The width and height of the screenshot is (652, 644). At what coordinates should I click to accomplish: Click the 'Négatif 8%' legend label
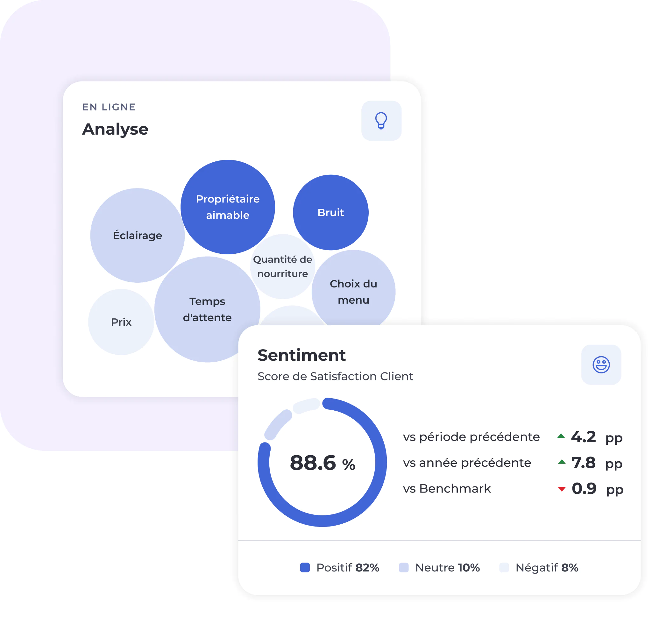click(547, 568)
